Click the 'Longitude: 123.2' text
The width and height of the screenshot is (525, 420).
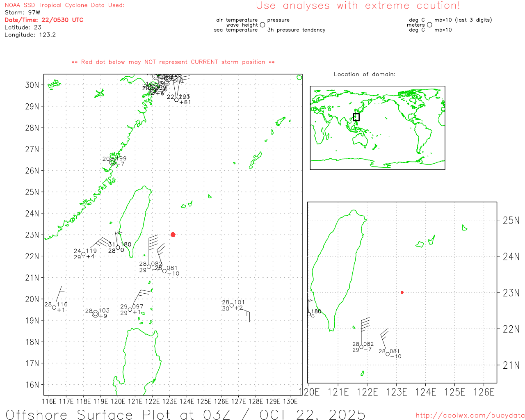coord(30,35)
